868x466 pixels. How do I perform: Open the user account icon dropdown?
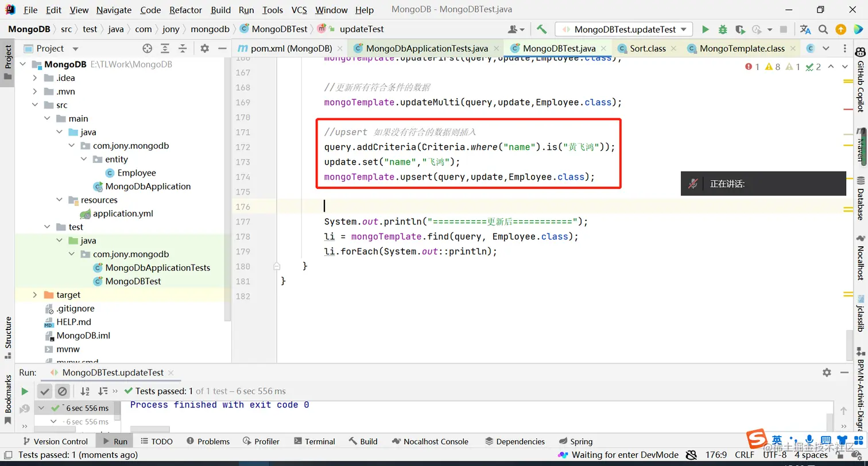[x=516, y=29]
